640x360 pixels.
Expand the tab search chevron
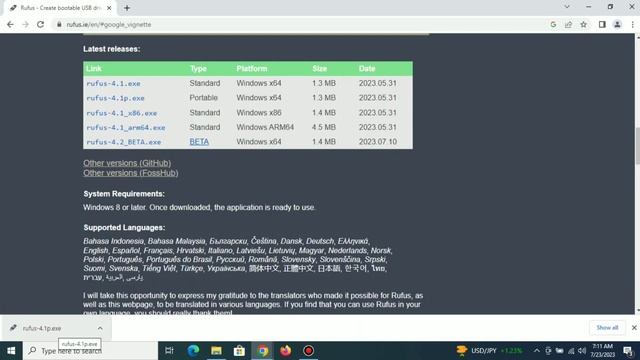pos(567,7)
